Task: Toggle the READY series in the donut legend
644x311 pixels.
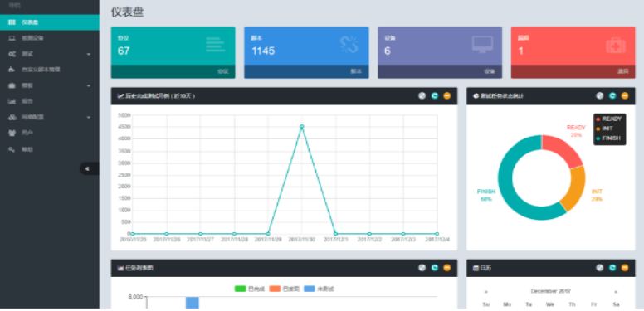Action: coord(608,119)
